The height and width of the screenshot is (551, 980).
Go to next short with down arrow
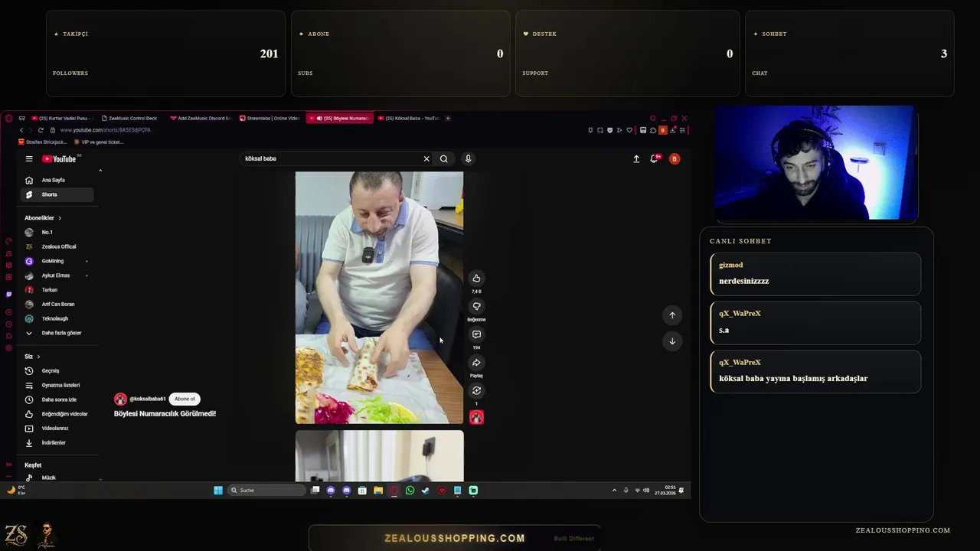coord(672,341)
